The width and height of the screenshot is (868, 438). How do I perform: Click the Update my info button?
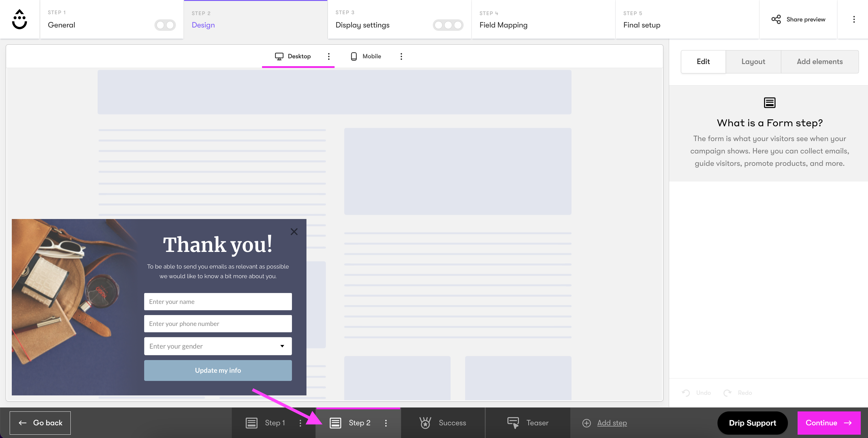[x=218, y=370]
